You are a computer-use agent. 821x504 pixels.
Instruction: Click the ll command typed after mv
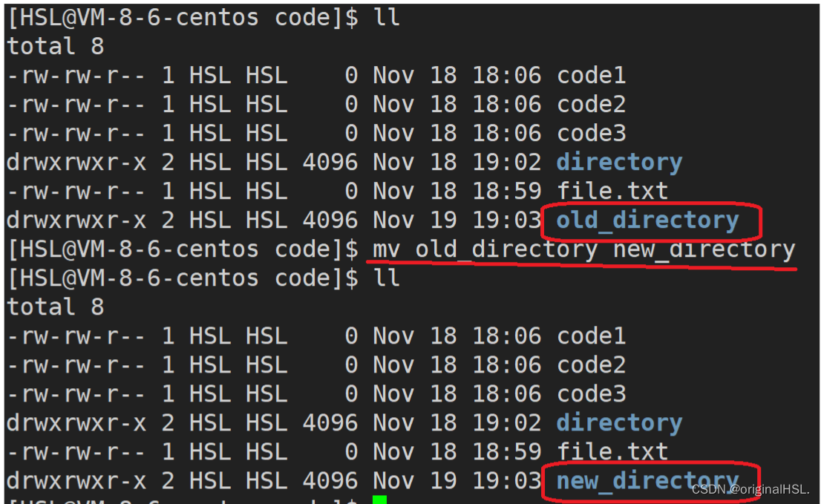[x=387, y=278]
